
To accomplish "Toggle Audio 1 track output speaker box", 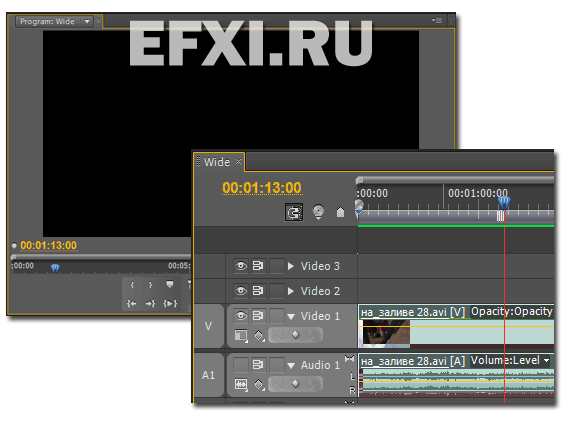I will click(x=241, y=365).
